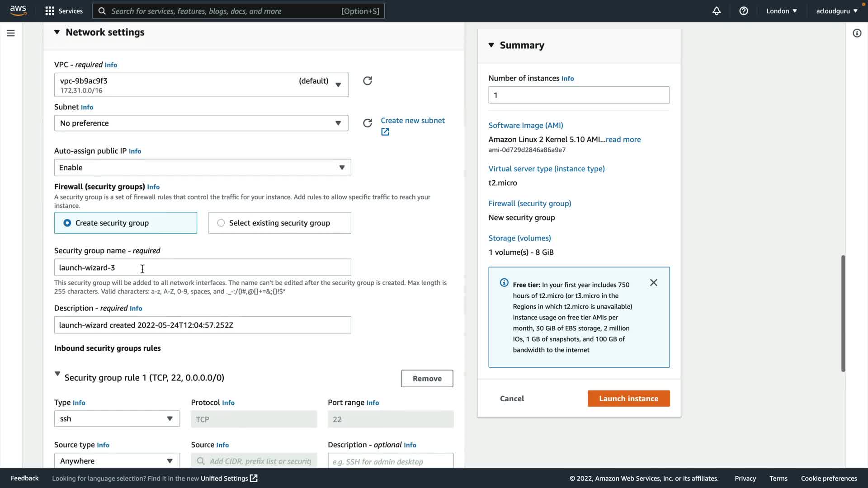Open the Type ssh dropdown

[117, 419]
